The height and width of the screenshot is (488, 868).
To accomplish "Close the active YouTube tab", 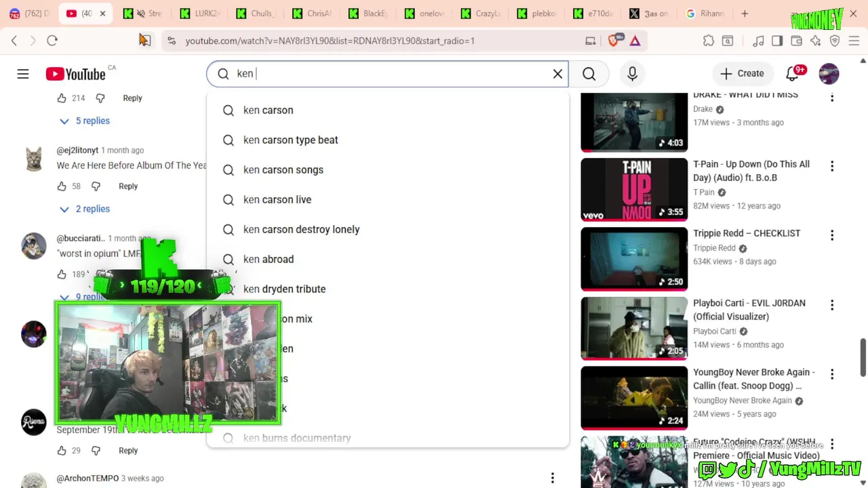I will coord(102,14).
